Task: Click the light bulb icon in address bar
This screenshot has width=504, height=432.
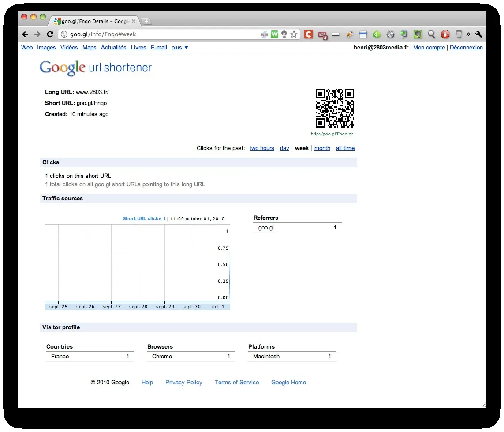Action: coord(284,34)
